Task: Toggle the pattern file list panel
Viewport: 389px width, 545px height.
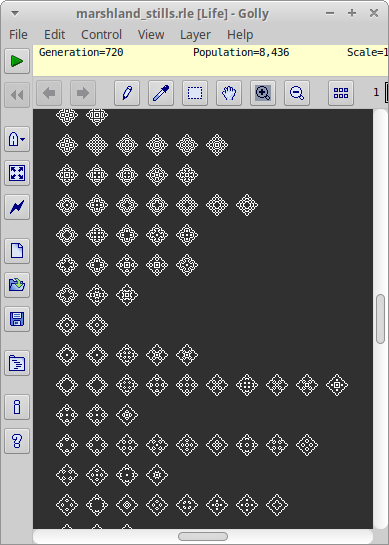Action: [x=17, y=363]
